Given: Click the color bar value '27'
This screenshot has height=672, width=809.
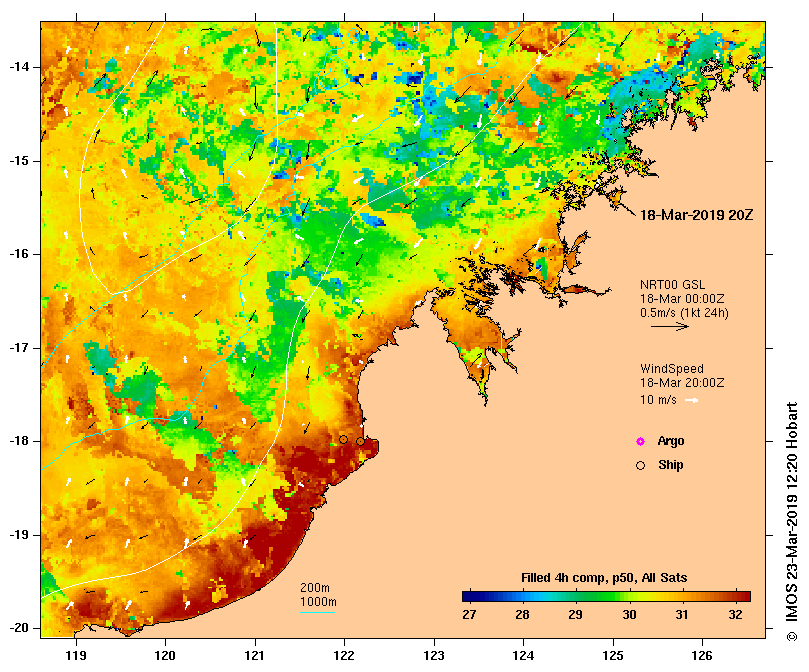Looking at the screenshot, I should (469, 615).
